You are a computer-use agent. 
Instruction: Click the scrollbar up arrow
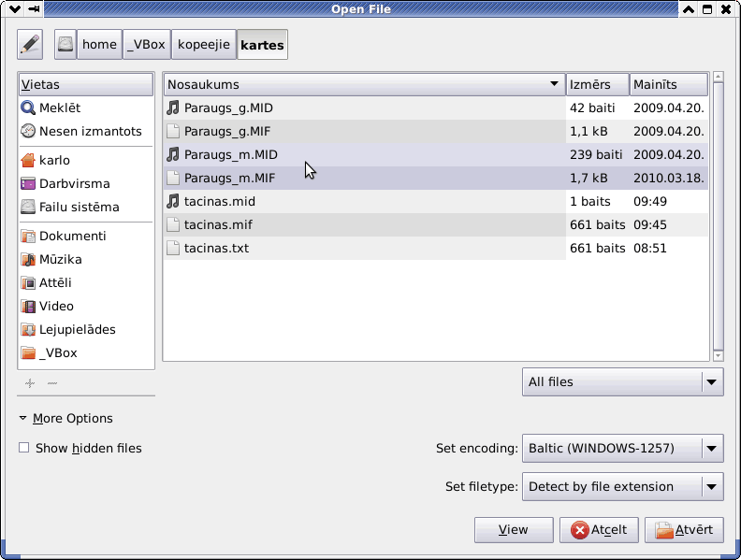[719, 77]
